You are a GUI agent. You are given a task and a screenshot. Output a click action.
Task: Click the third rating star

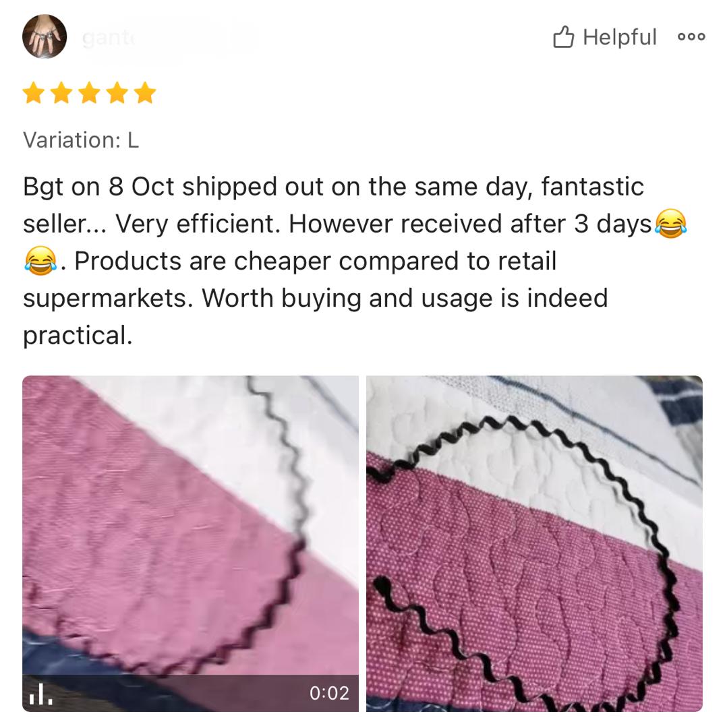coord(90,92)
